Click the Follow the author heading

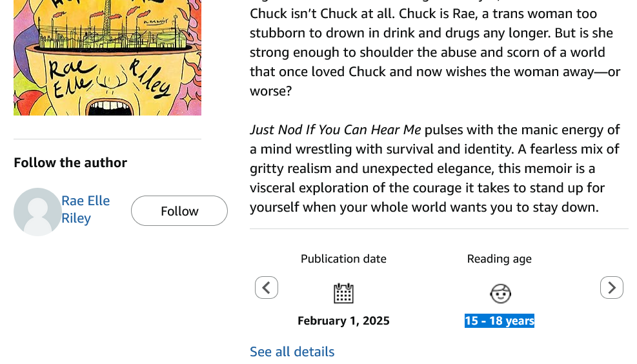coord(70,163)
